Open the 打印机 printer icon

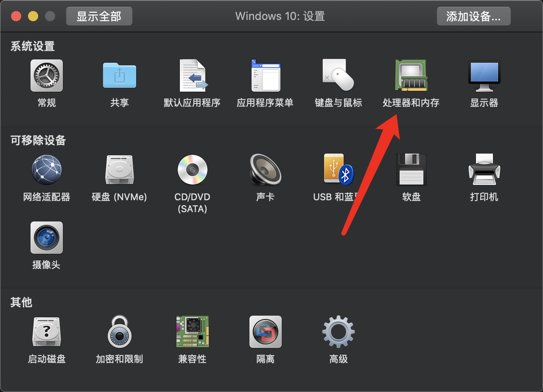[x=484, y=170]
